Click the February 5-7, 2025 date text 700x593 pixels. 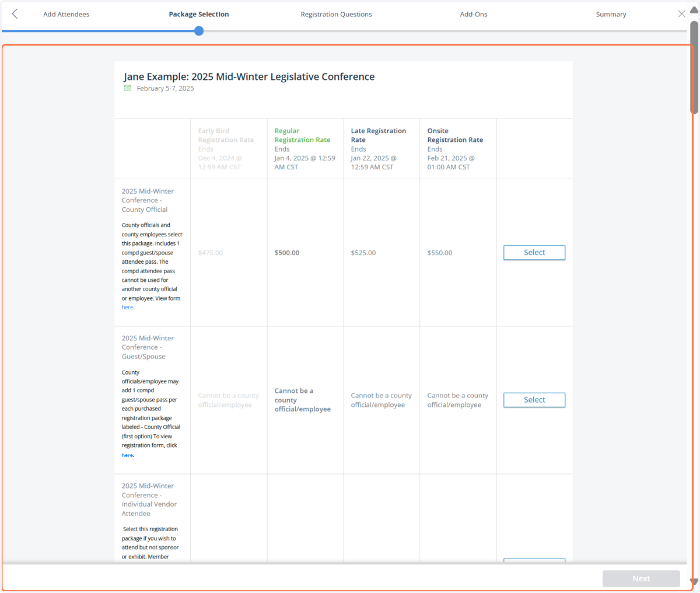pyautogui.click(x=165, y=88)
